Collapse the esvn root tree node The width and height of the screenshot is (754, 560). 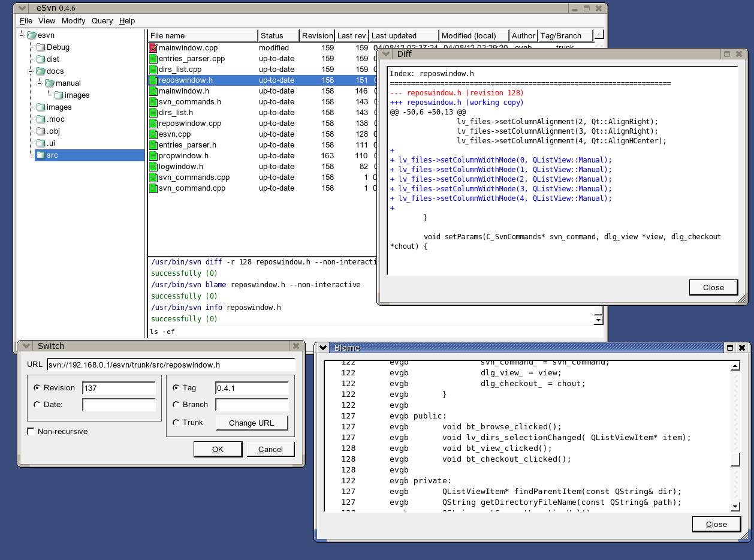click(x=22, y=35)
